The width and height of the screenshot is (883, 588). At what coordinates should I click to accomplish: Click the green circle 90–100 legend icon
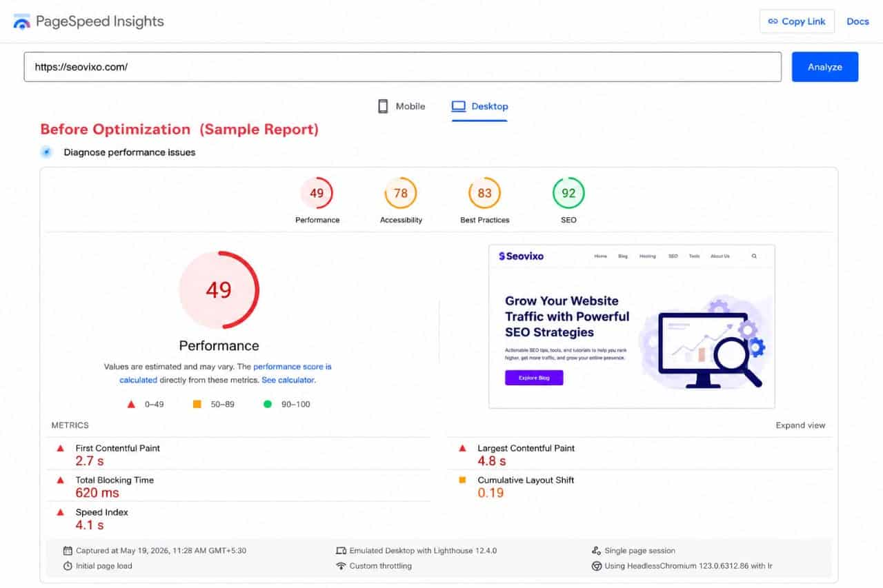pyautogui.click(x=268, y=404)
